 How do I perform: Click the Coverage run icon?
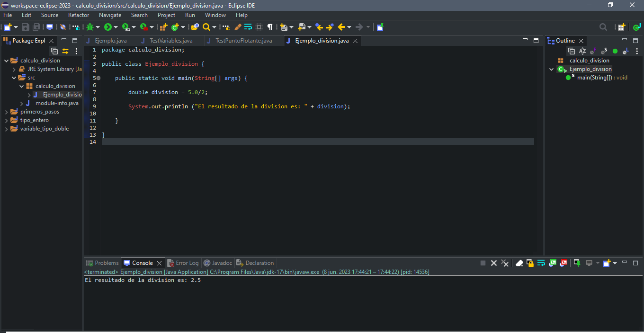(x=126, y=27)
